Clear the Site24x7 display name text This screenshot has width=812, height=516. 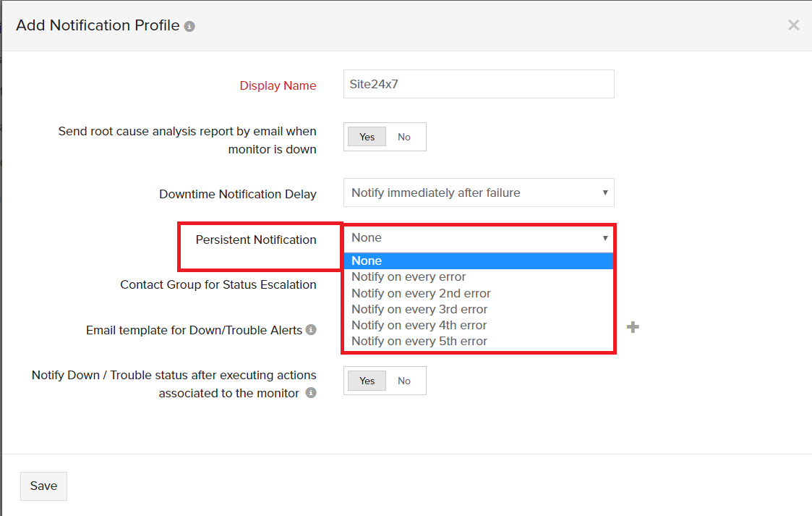click(479, 84)
